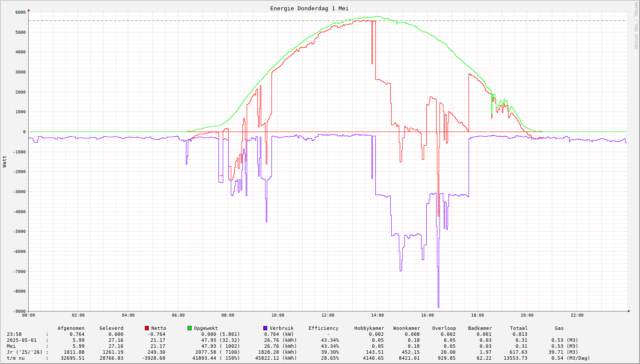Click the Watt y-axis label
640x364 pixels.
pos(5,161)
